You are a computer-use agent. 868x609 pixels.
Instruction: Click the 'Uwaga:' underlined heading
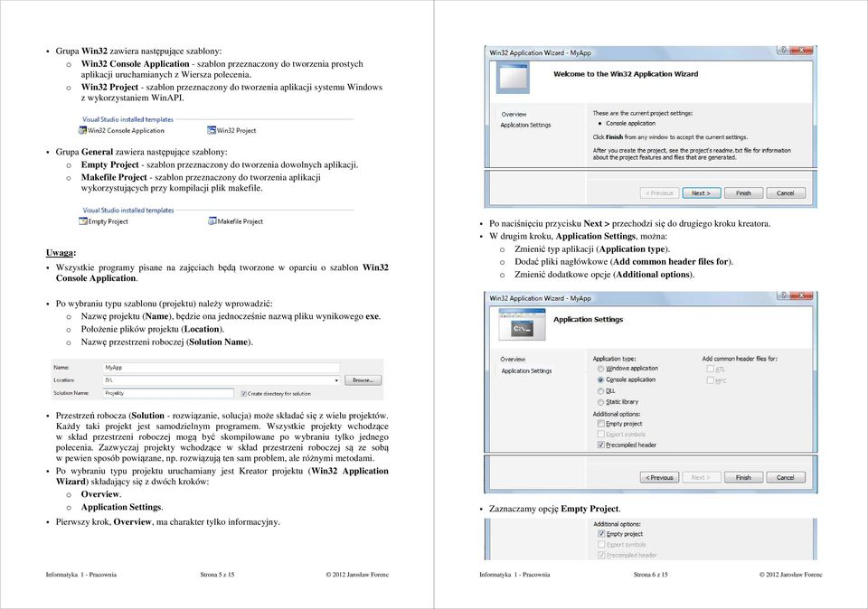pos(61,253)
